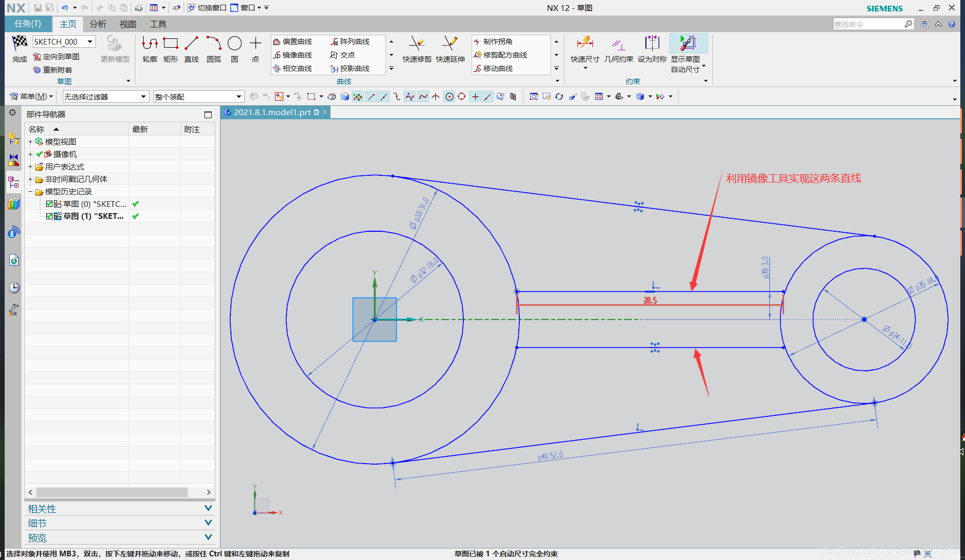Choose Pattern Curve (阵列曲线) command
This screenshot has width=965, height=560.
click(x=350, y=41)
